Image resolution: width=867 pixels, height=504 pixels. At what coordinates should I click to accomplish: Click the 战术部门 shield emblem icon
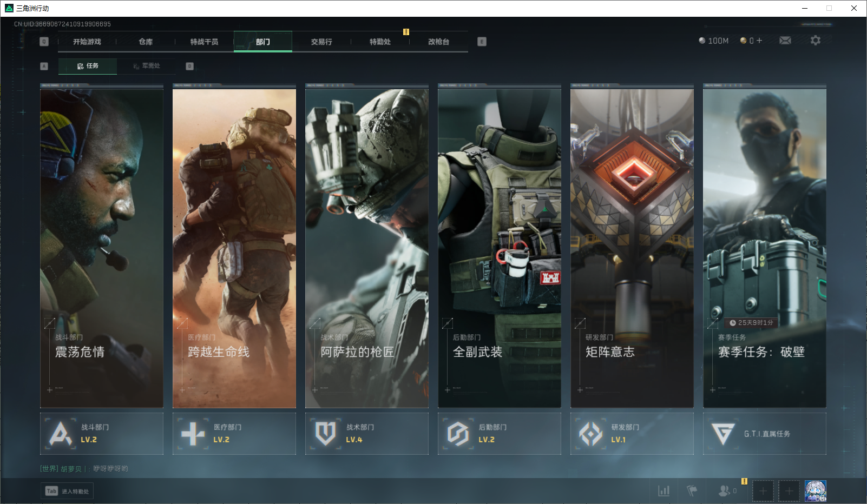pyautogui.click(x=326, y=434)
